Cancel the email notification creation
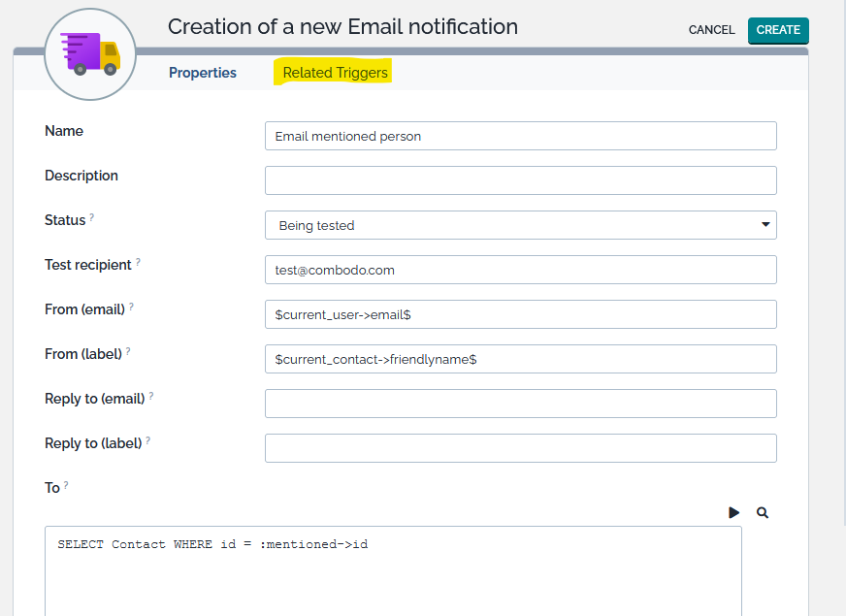 coord(711,30)
